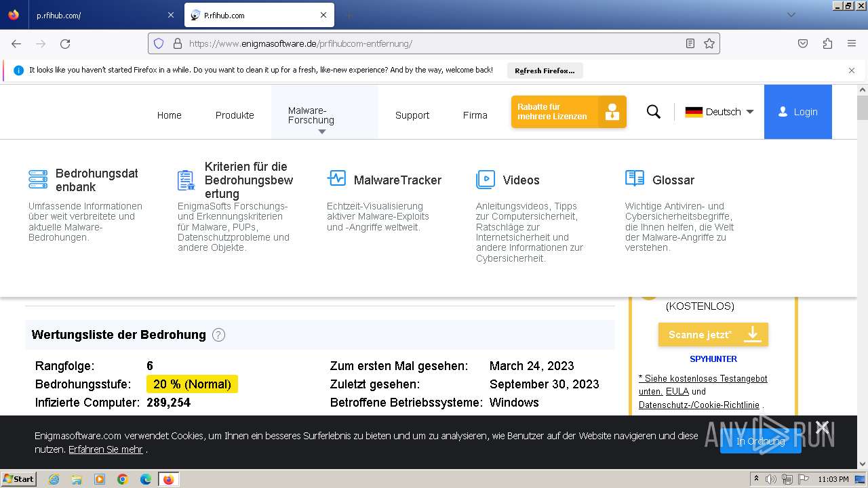868x488 pixels.
Task: Open Save to Pocket icon
Action: (803, 43)
